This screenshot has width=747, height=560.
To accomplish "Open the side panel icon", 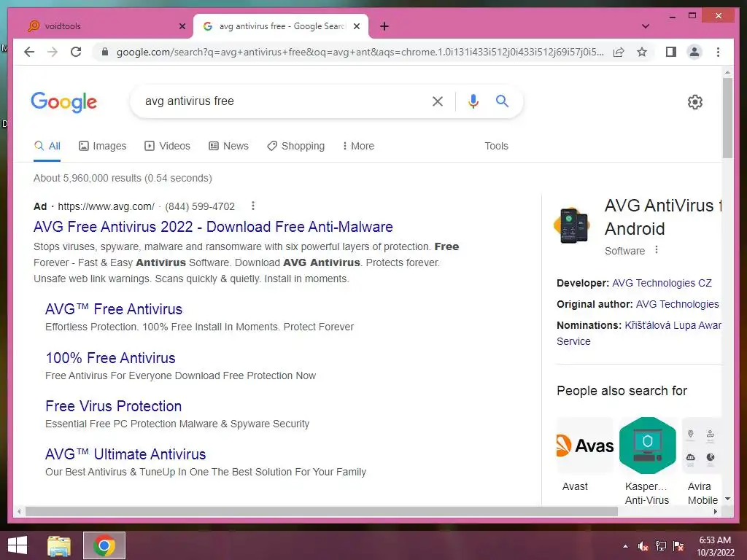I will coord(671,52).
